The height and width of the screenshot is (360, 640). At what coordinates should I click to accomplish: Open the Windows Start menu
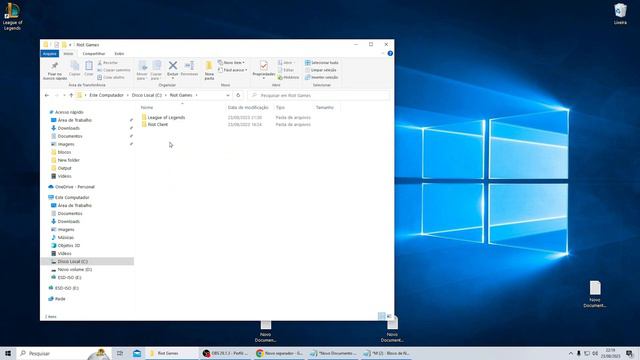coord(8,353)
